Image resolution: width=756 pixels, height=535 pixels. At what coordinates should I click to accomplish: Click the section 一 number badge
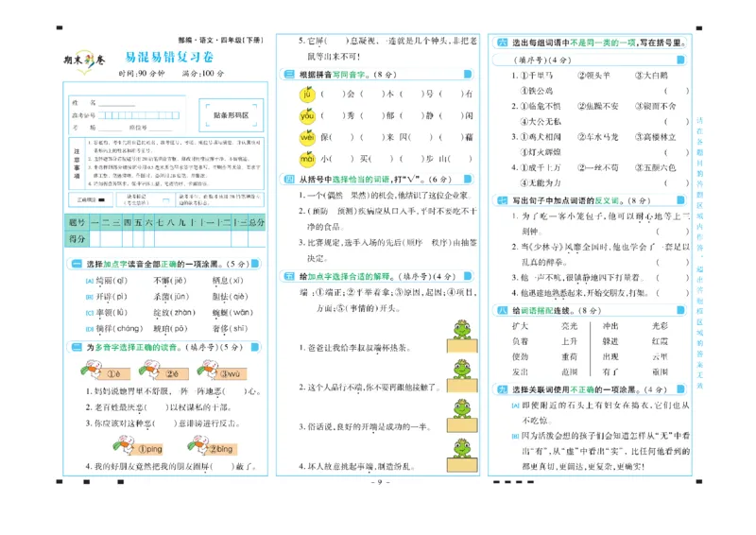pyautogui.click(x=77, y=264)
